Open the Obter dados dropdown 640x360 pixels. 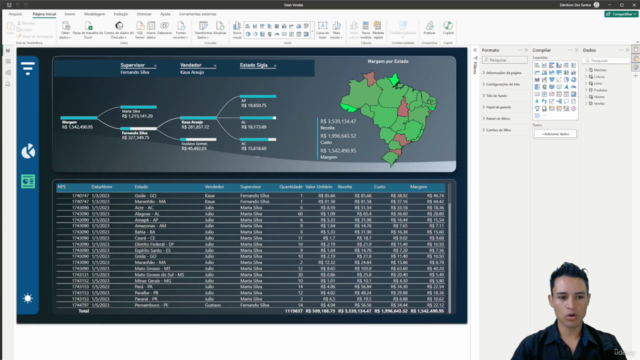(65, 30)
